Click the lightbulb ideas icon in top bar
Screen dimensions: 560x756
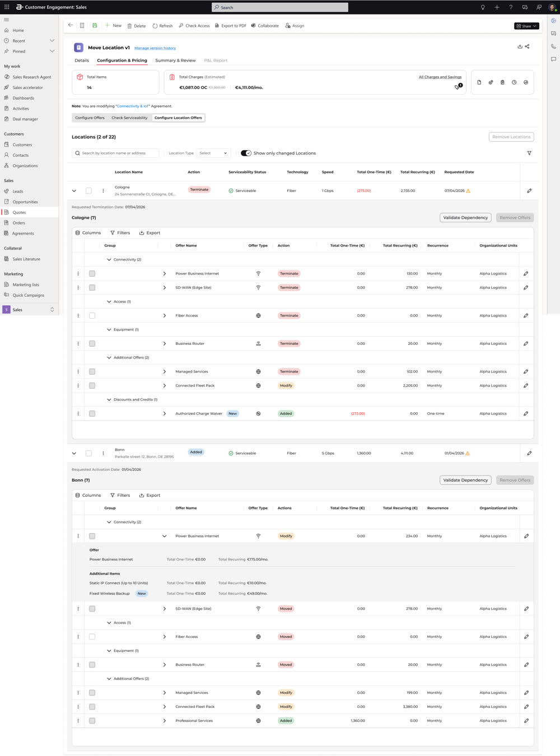(483, 7)
